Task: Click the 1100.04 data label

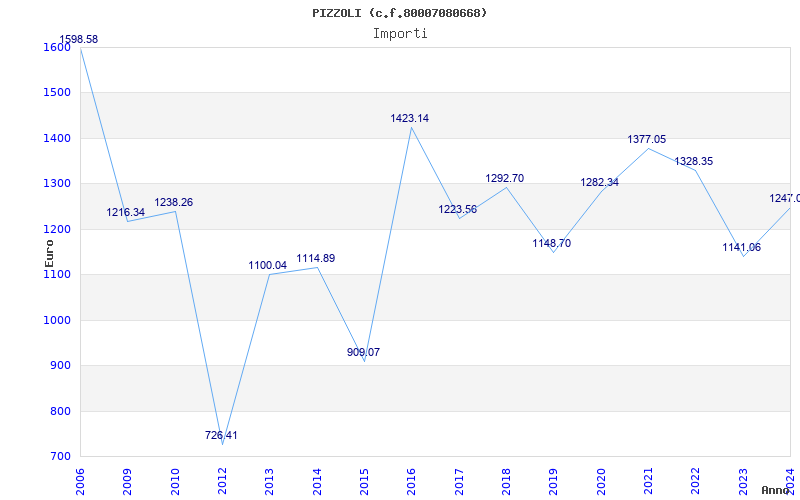Action: [267, 265]
